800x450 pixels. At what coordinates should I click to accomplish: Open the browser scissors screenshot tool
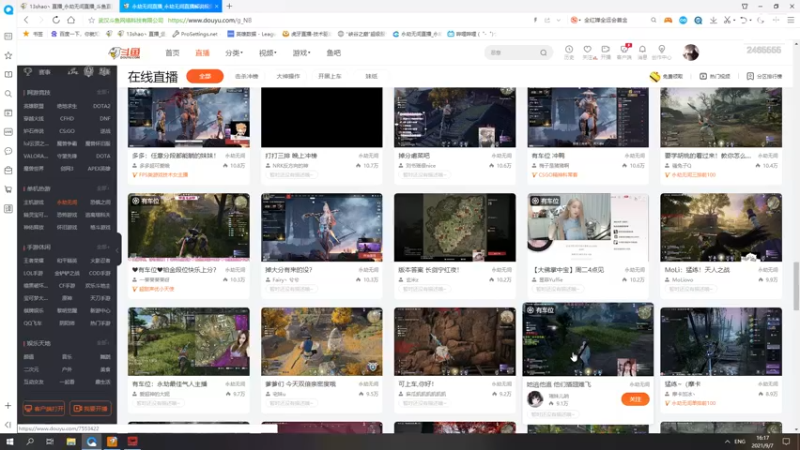coord(727,20)
